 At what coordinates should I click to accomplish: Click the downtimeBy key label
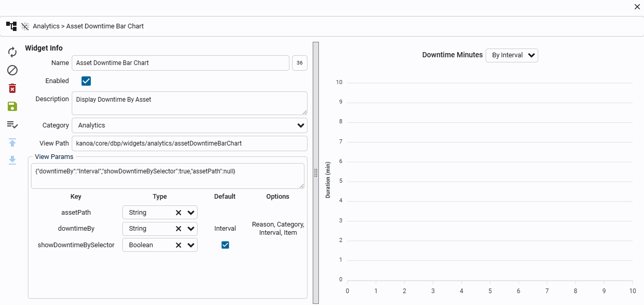point(76,229)
